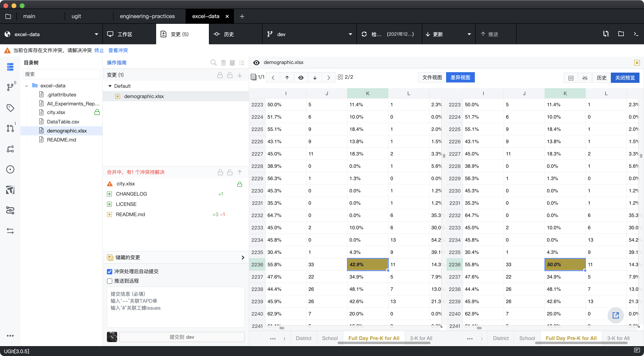Click the 提交到 dev commit button
Viewport: 644px width, 356px height.
click(182, 337)
